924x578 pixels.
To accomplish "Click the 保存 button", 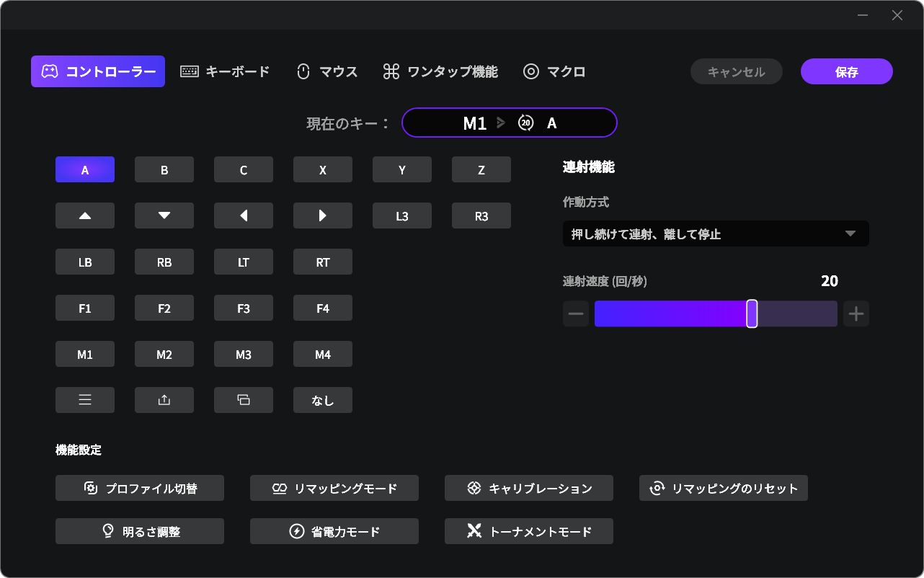I will coord(847,72).
